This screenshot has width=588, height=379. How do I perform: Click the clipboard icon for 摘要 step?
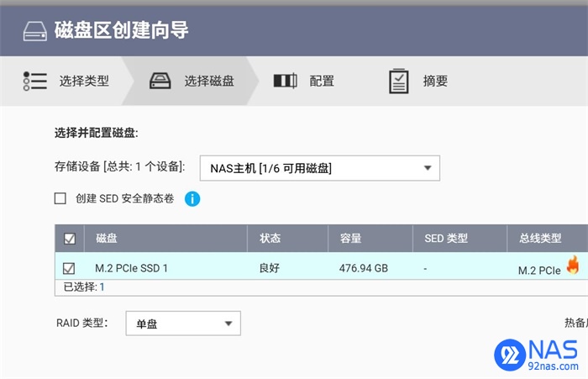pos(399,81)
